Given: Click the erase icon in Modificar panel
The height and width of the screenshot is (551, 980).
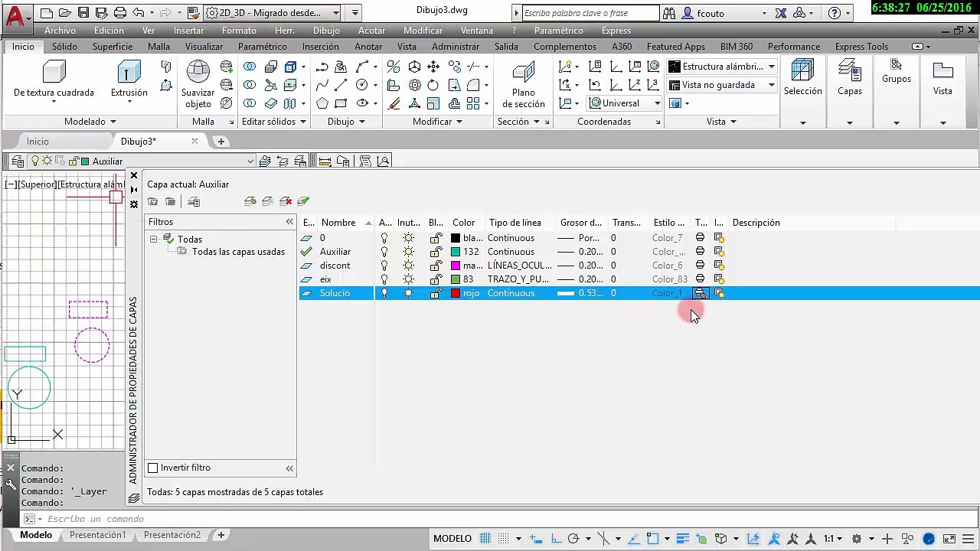Looking at the screenshot, I should pyautogui.click(x=394, y=103).
